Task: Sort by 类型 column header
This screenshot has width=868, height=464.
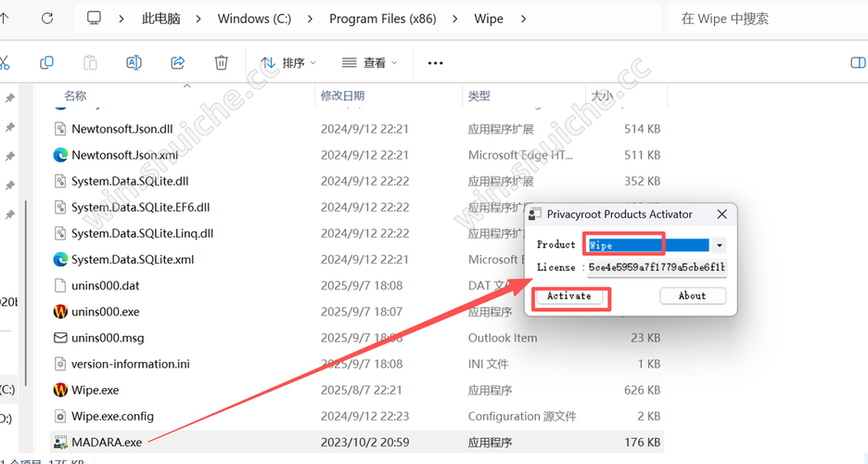Action: (x=479, y=96)
